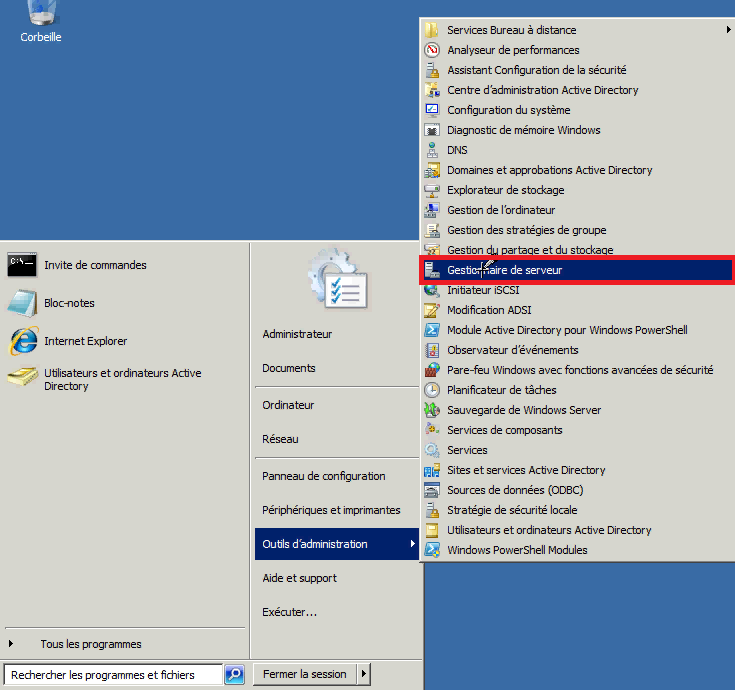Click the DNS icon
Screen dimensions: 735x690
[432, 150]
